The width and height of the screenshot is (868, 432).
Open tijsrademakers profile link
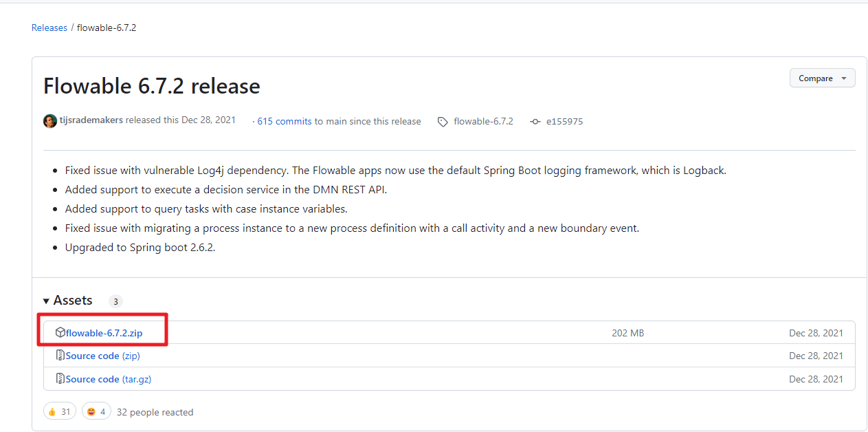click(x=91, y=120)
